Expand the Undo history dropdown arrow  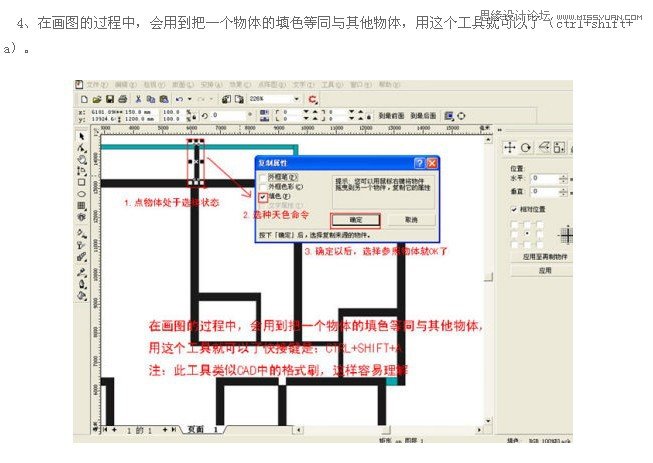click(189, 99)
